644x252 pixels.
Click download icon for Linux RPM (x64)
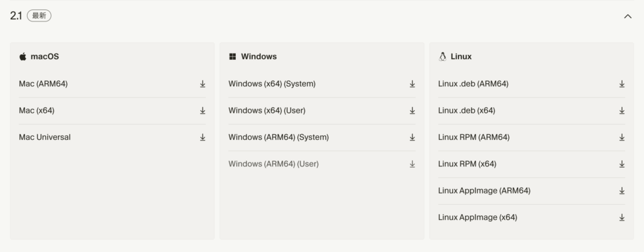622,164
